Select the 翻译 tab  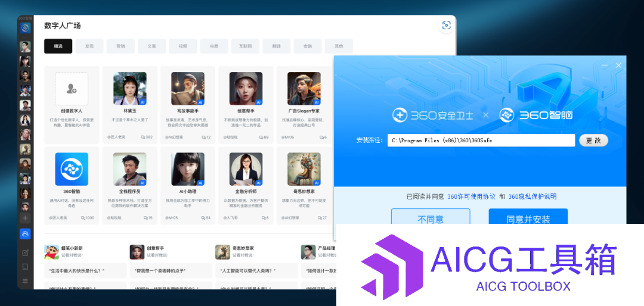click(x=277, y=46)
